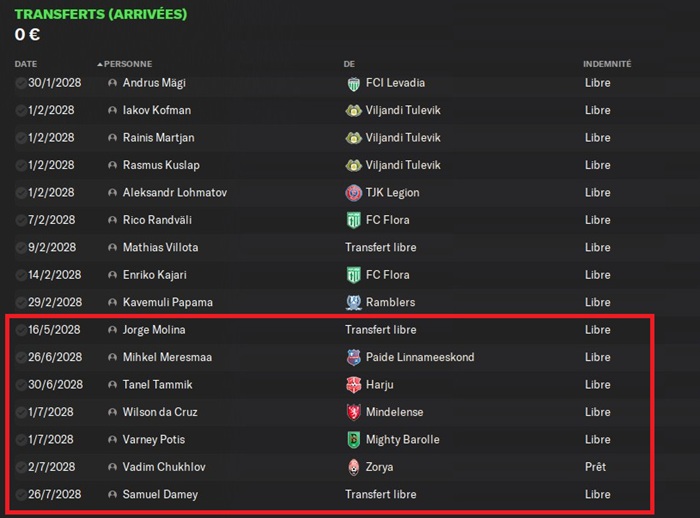
Task: Click person icon beside Jorge Molina
Action: (x=112, y=330)
